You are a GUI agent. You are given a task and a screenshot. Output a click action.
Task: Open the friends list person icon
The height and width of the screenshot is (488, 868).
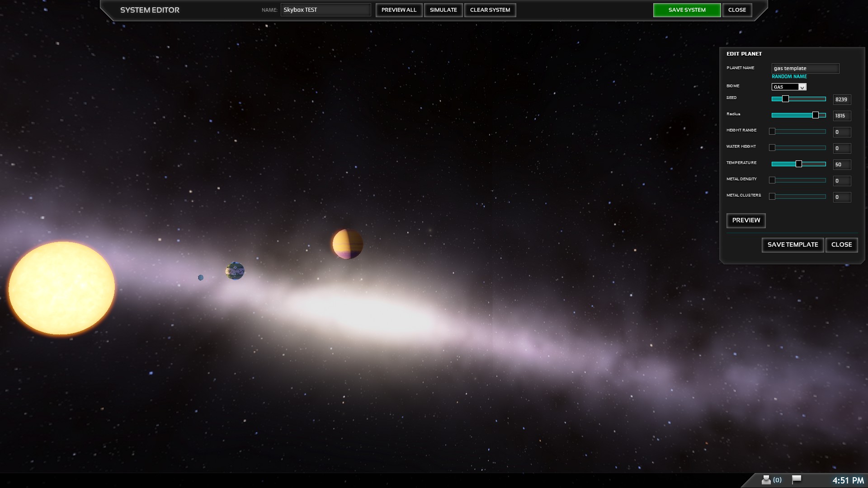[x=766, y=480]
